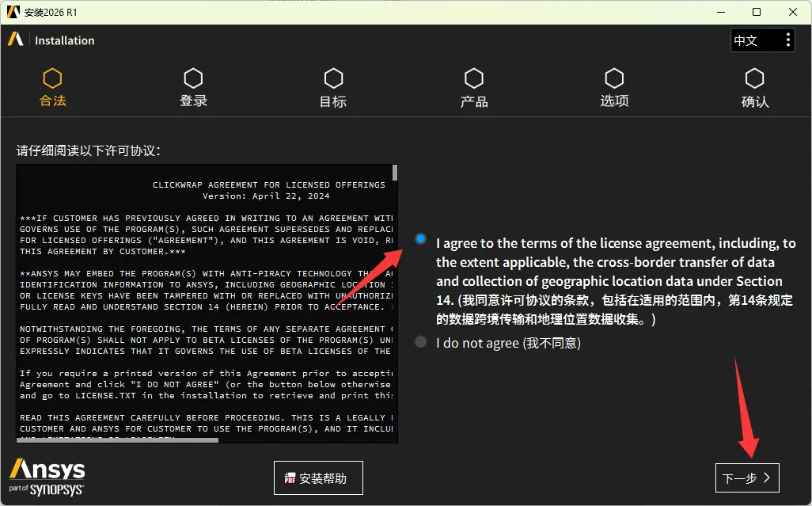Click the 合法 step hexagon icon
Image resolution: width=812 pixels, height=506 pixels.
click(52, 78)
